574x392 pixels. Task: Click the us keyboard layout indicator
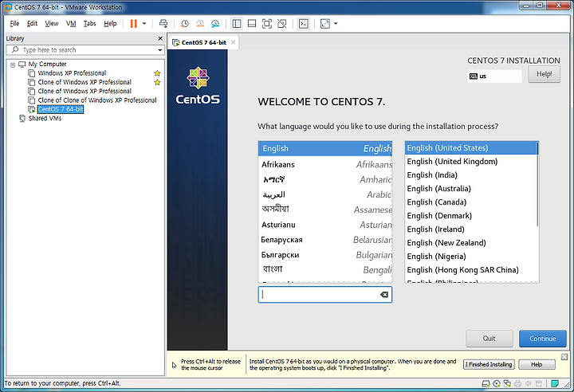493,76
